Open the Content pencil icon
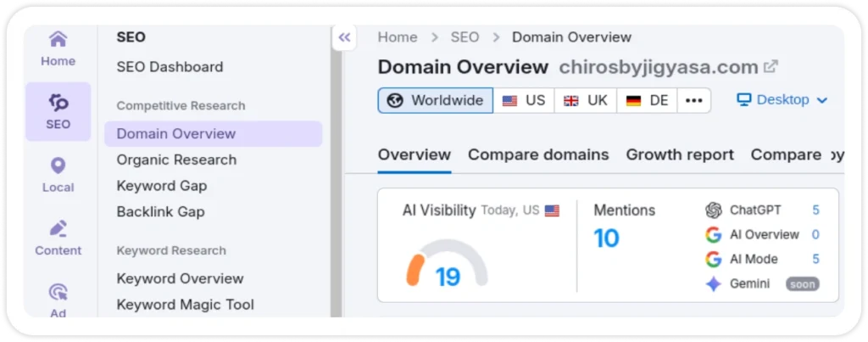The image size is (868, 342). tap(58, 229)
